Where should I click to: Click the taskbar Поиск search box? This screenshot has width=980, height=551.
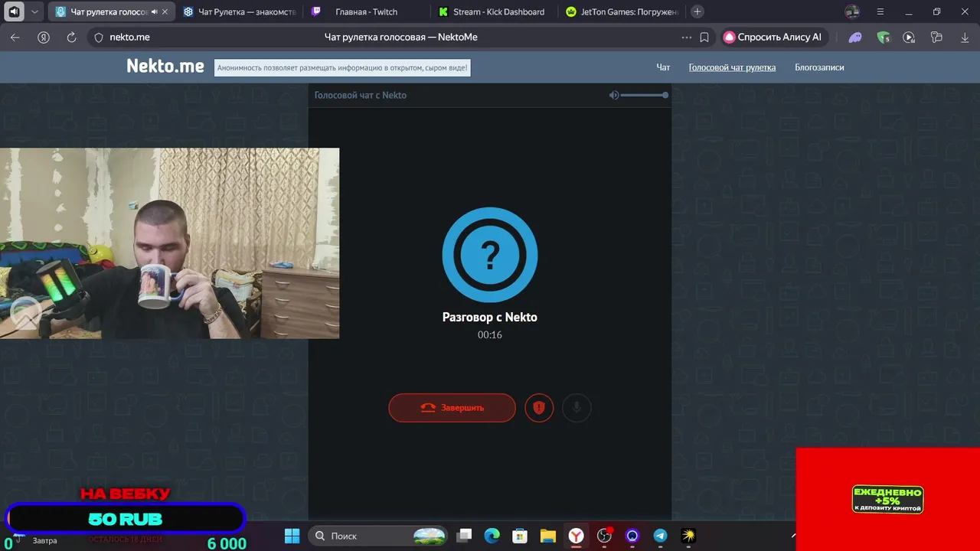click(x=377, y=536)
